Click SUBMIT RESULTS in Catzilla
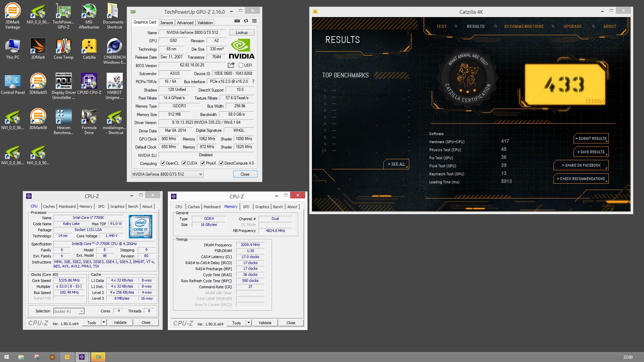Screen dimensions: 644x362 (591, 138)
